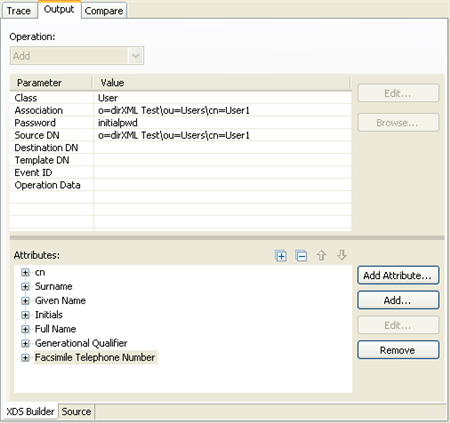
Task: Select the Association parameter label
Action: [39, 110]
